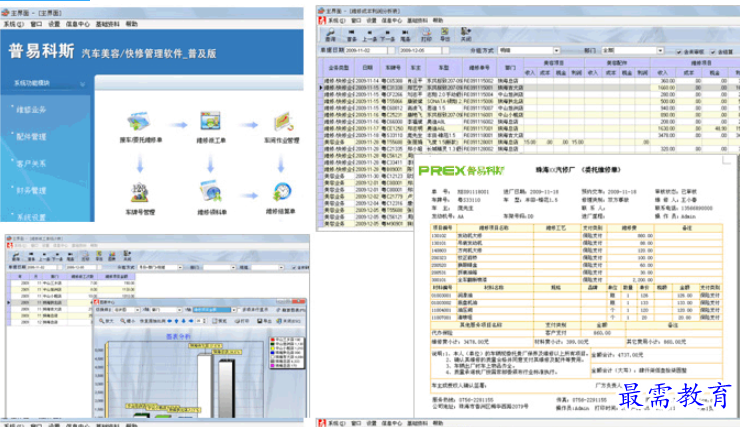Expand 部门 dropdown in bottom-left window
The image size is (740, 427).
click(233, 268)
